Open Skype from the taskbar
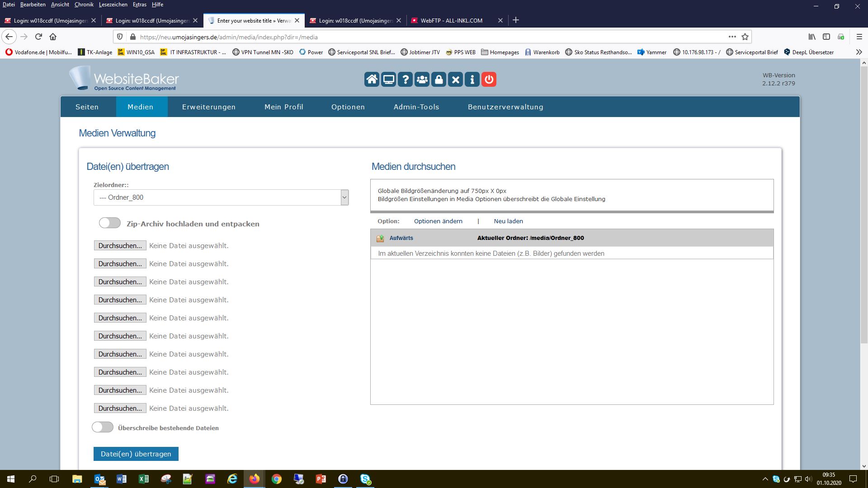The height and width of the screenshot is (488, 868). coord(365,479)
